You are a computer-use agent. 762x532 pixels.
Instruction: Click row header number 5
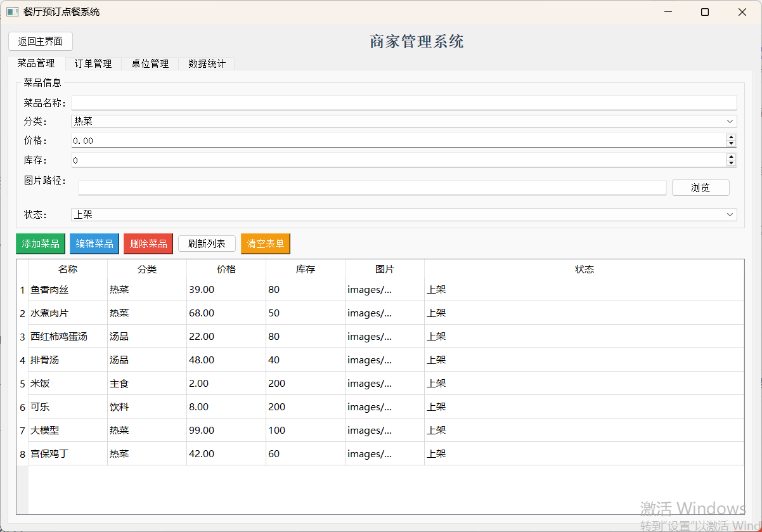pyautogui.click(x=22, y=384)
